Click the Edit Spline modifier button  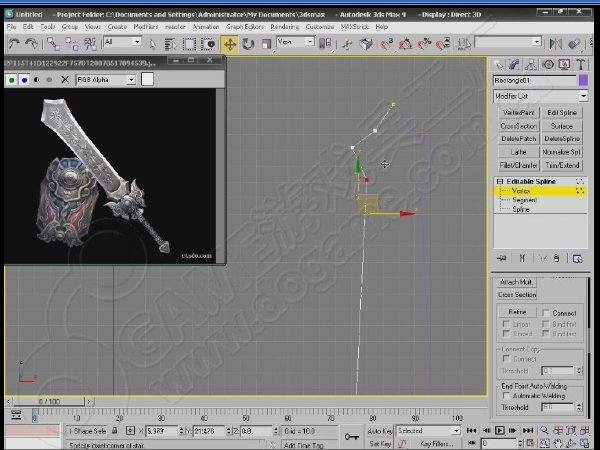[x=562, y=112]
